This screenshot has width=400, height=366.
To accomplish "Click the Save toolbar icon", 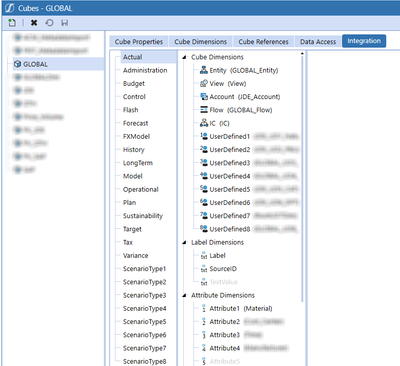I will 65,23.
